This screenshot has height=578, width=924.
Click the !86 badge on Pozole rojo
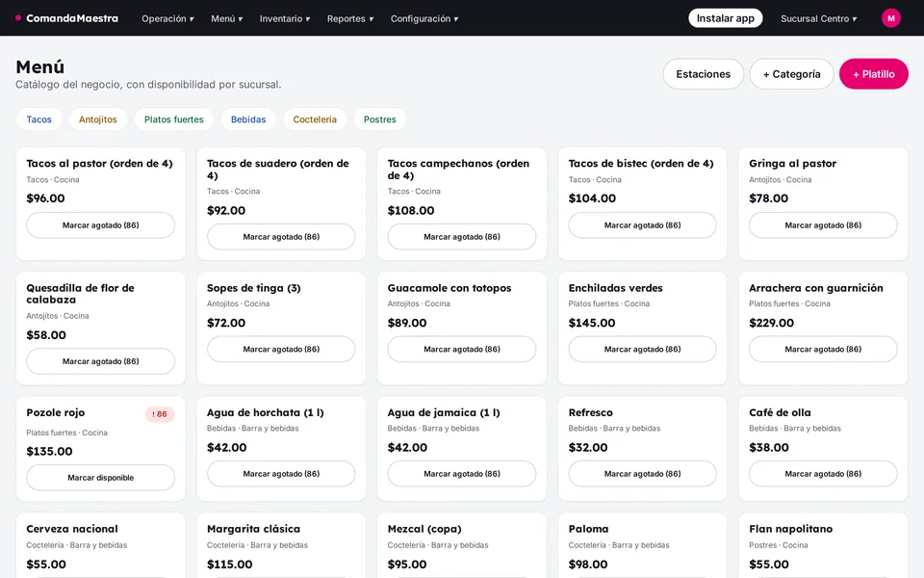click(x=160, y=414)
